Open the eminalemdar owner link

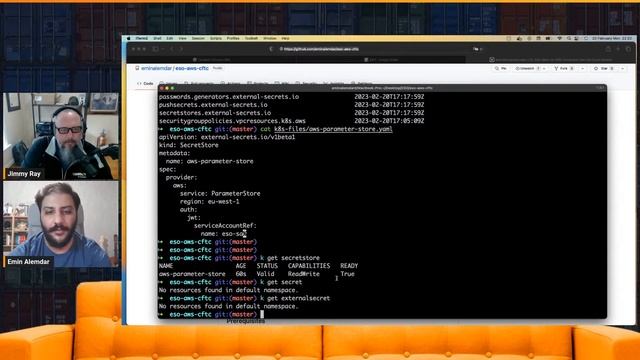[x=156, y=69]
